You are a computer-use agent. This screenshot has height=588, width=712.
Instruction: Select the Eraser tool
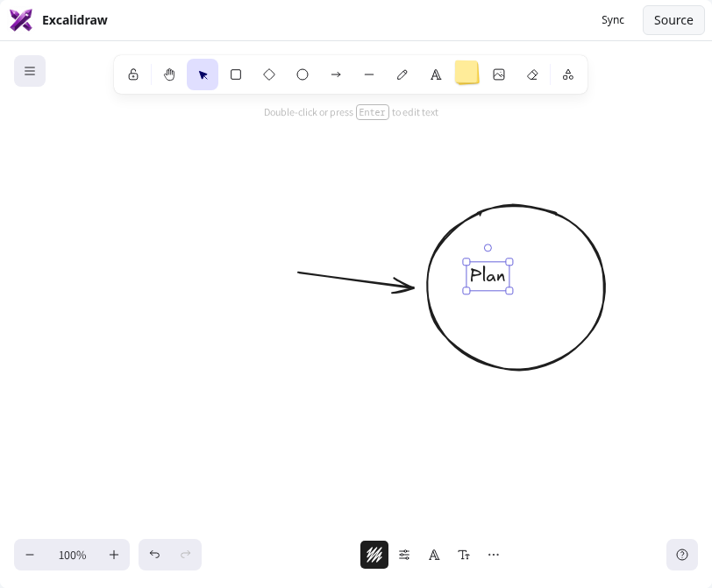click(532, 74)
